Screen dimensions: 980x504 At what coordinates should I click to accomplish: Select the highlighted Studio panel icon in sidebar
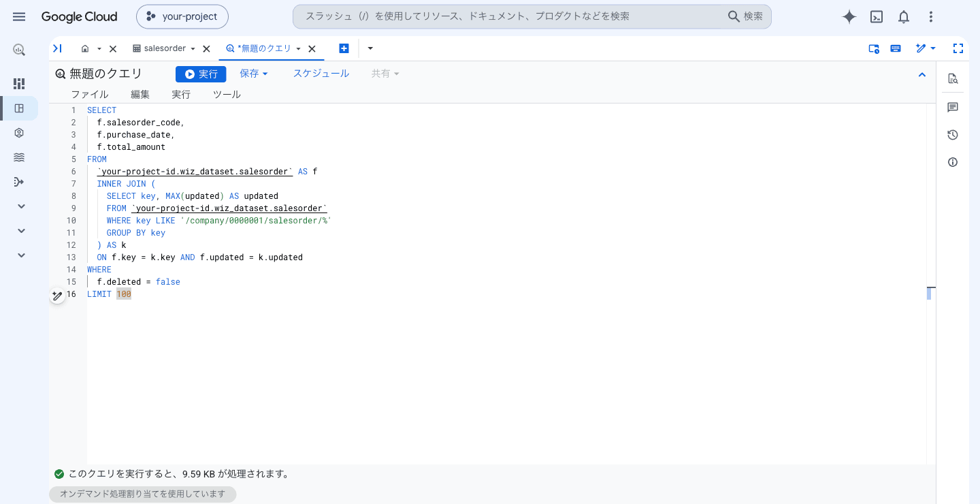pyautogui.click(x=19, y=108)
